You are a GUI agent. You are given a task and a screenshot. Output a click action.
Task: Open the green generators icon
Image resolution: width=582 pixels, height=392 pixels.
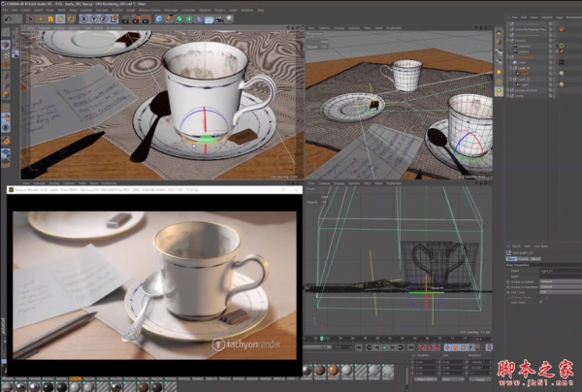click(179, 18)
